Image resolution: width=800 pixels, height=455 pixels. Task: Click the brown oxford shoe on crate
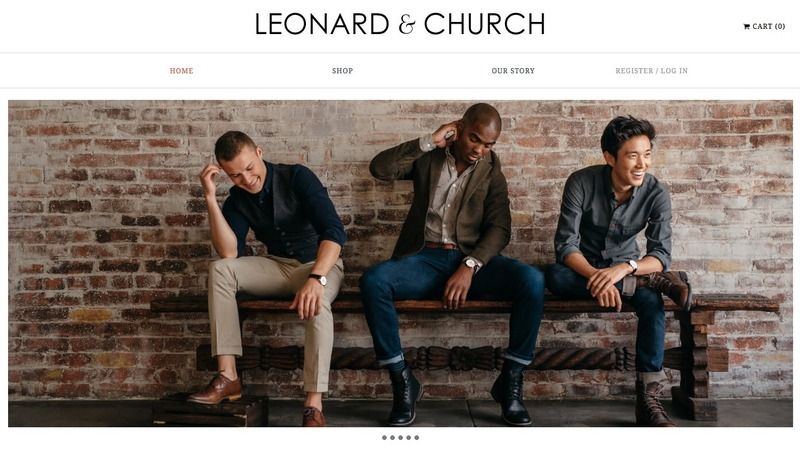215,389
